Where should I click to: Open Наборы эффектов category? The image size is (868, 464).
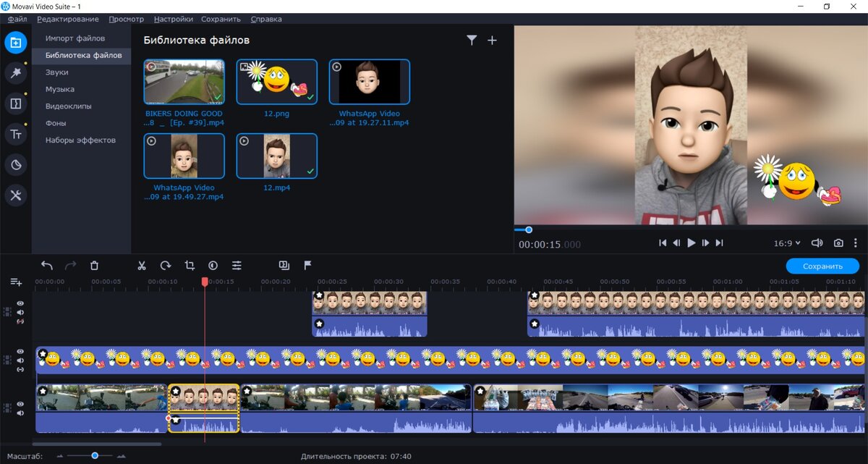tap(82, 140)
